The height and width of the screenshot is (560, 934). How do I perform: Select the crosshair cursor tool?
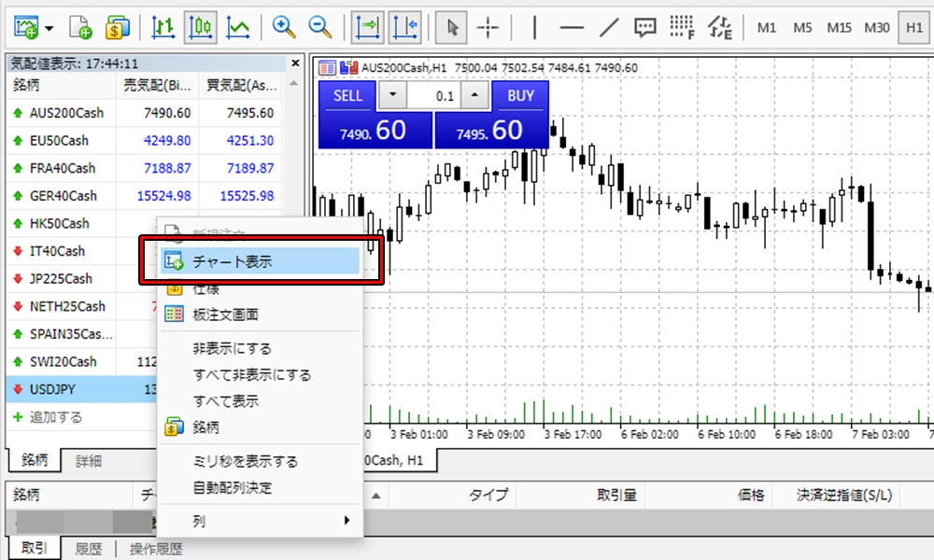coord(488,27)
